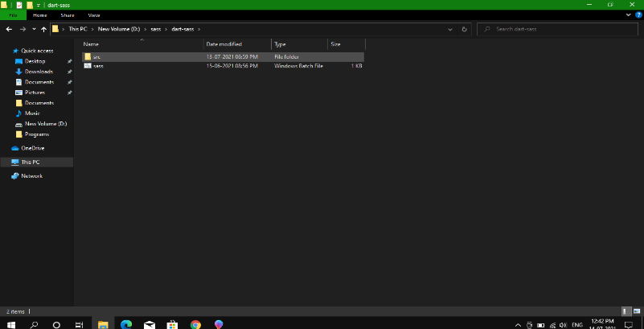644x329 pixels.
Task: Open Cortana from the taskbar
Action: click(x=56, y=324)
